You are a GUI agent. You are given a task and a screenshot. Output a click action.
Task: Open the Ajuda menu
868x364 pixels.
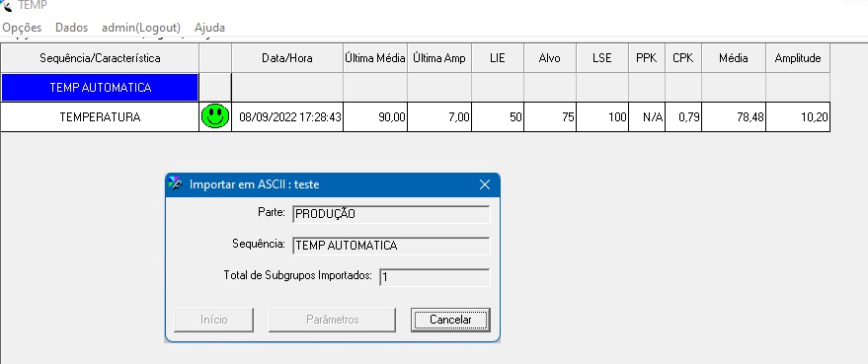[x=209, y=27]
